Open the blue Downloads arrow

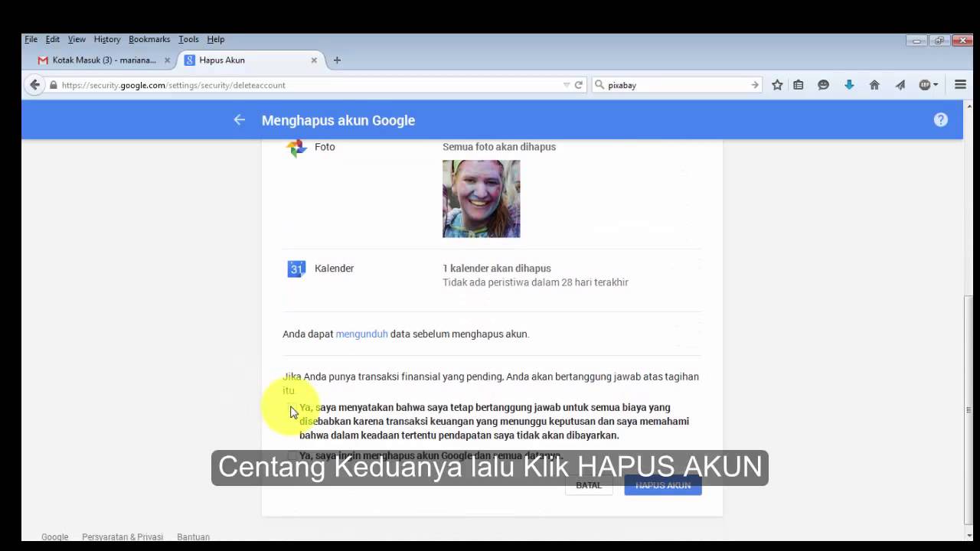849,85
